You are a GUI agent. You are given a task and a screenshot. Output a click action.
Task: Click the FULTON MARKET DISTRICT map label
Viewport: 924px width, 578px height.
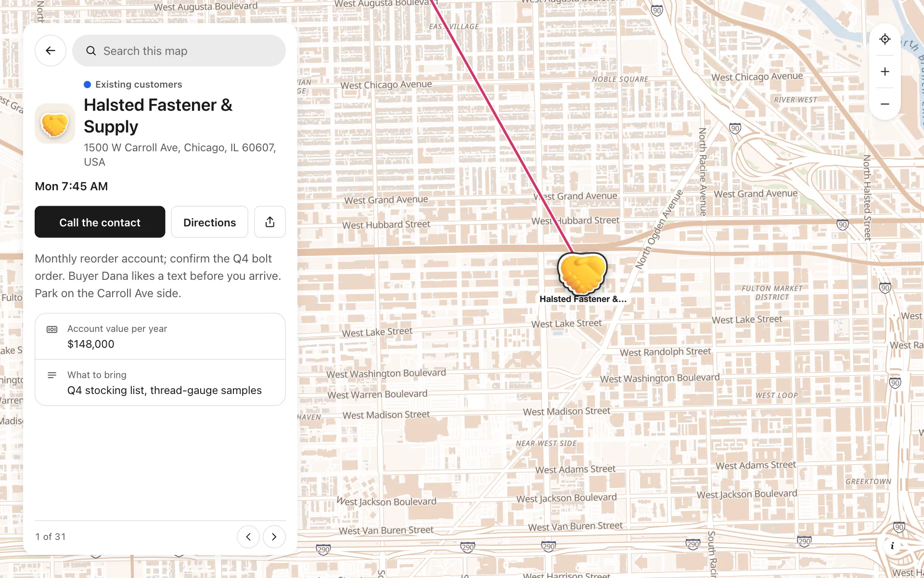click(772, 293)
